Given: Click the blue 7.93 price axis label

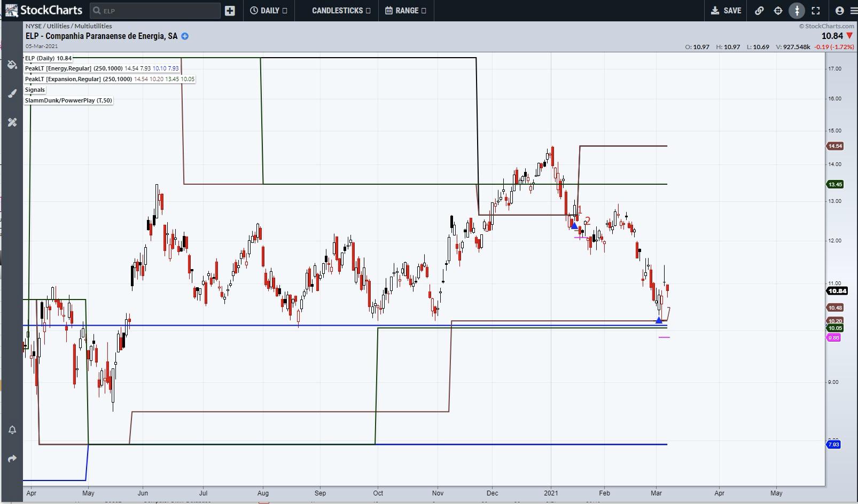Looking at the screenshot, I should pos(833,445).
